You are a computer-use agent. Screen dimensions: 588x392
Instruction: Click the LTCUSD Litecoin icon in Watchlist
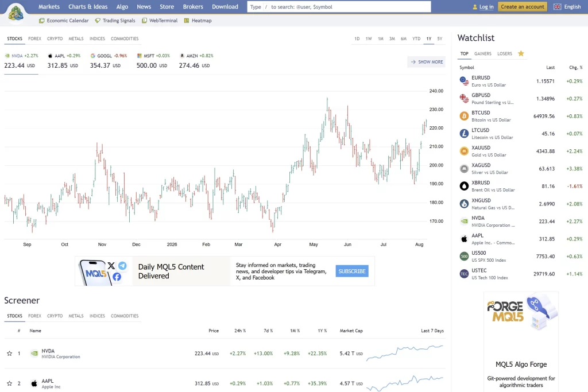[464, 133]
